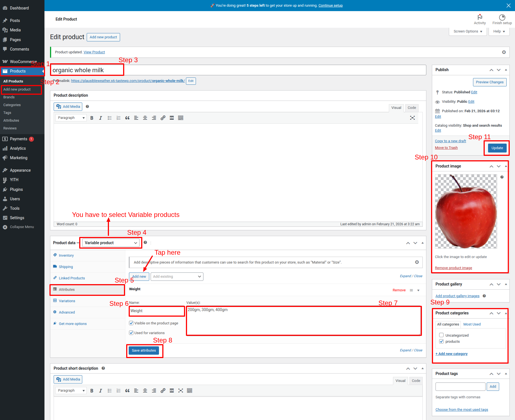Dismiss the Product updated notice
Screen dimensions: 515x420
[x=504, y=52]
